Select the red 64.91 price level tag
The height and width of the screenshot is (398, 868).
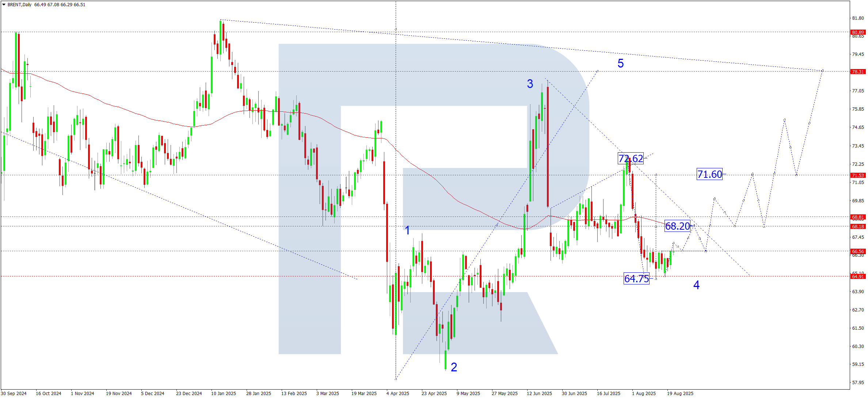(858, 276)
